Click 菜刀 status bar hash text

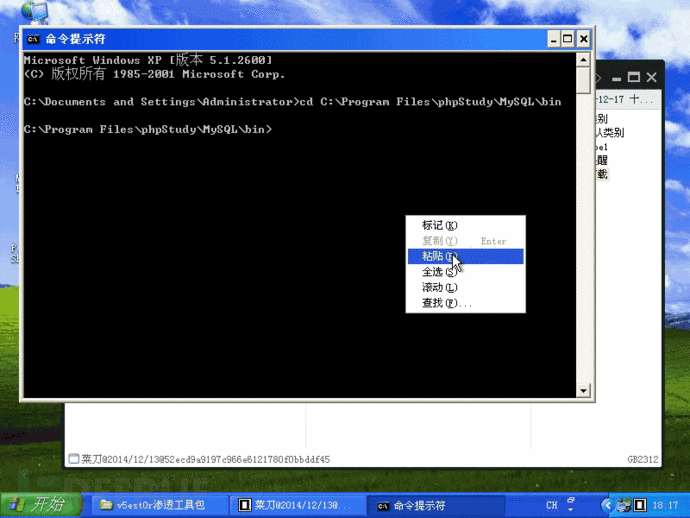tap(206, 459)
